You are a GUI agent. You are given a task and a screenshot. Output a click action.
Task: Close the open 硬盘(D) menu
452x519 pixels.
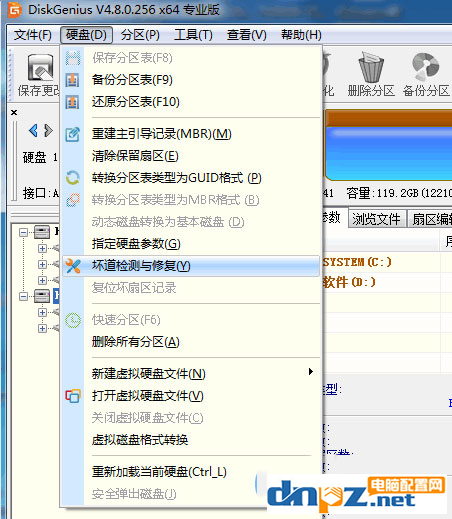tap(86, 35)
